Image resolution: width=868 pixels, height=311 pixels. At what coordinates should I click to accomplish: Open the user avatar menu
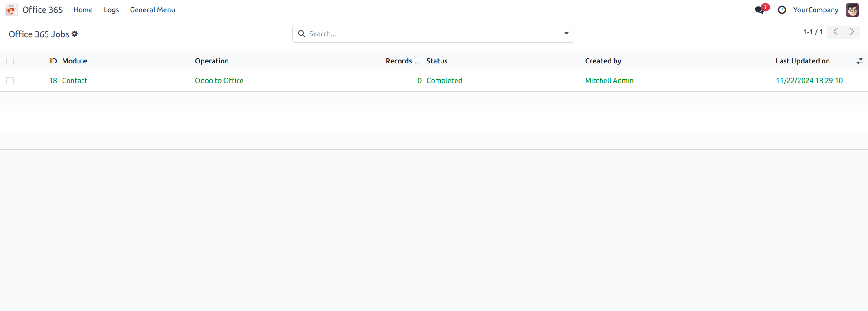(x=852, y=10)
